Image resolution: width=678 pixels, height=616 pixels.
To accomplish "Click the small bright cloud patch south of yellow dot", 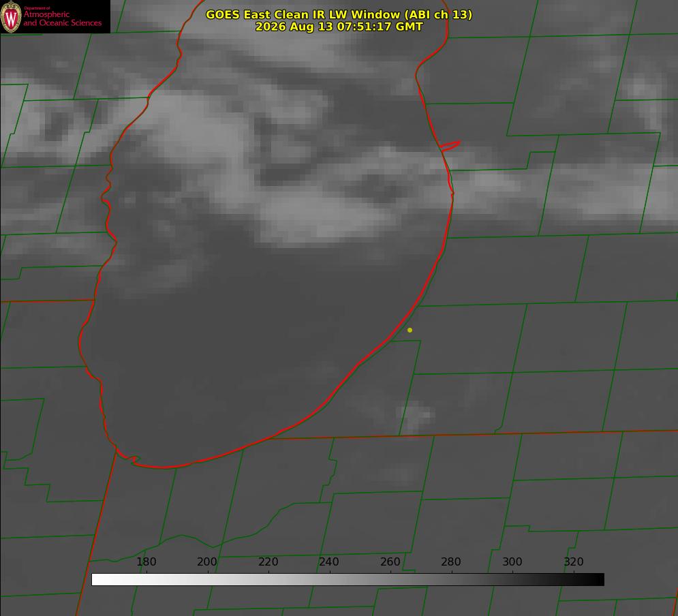I will [x=415, y=414].
